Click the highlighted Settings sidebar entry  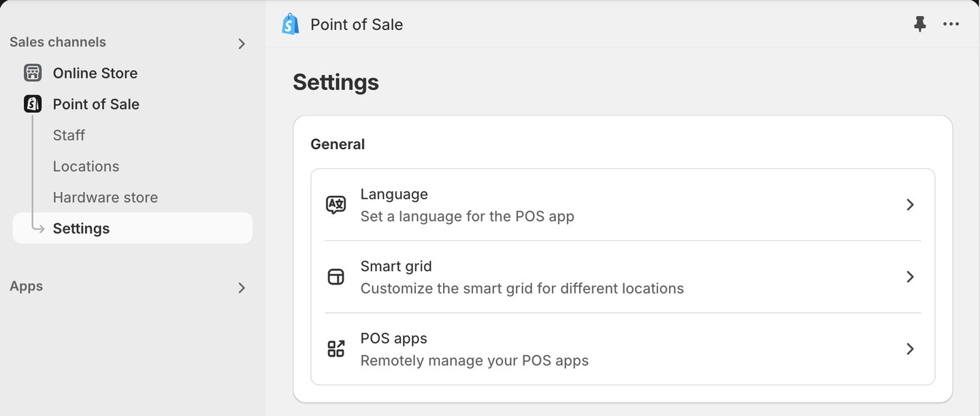pos(81,228)
